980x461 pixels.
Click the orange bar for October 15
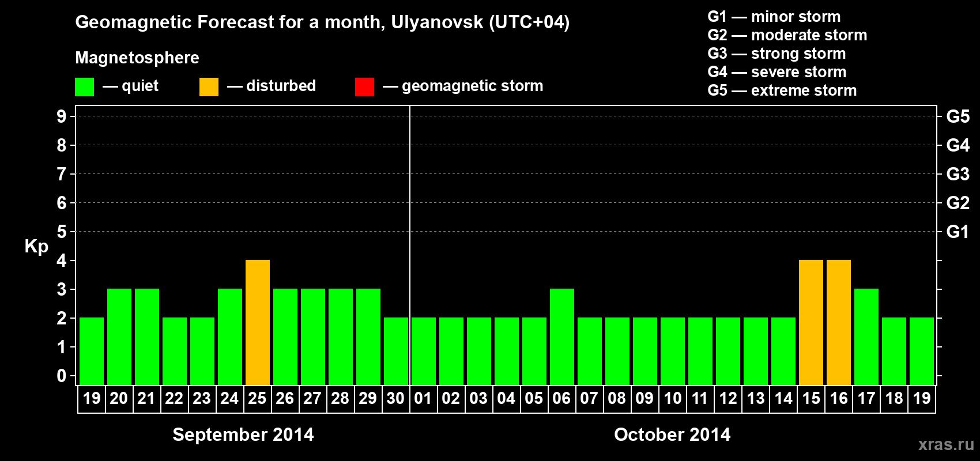click(811, 323)
